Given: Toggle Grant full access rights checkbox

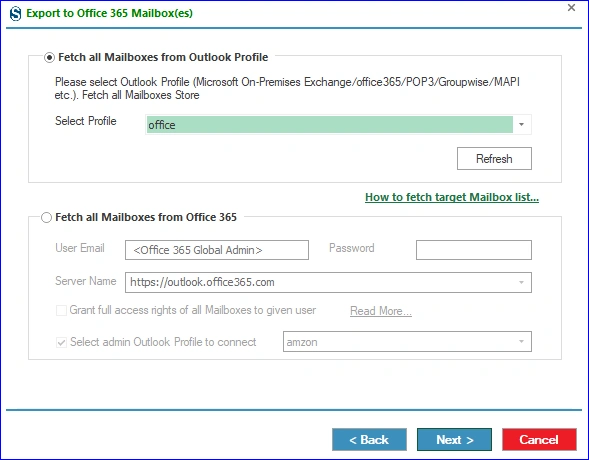Looking at the screenshot, I should tap(61, 311).
